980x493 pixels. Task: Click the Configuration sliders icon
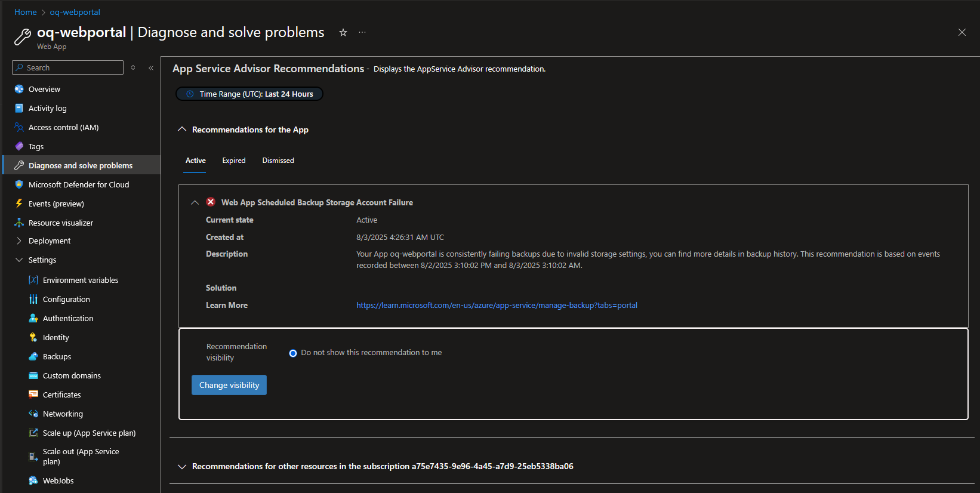(x=33, y=299)
